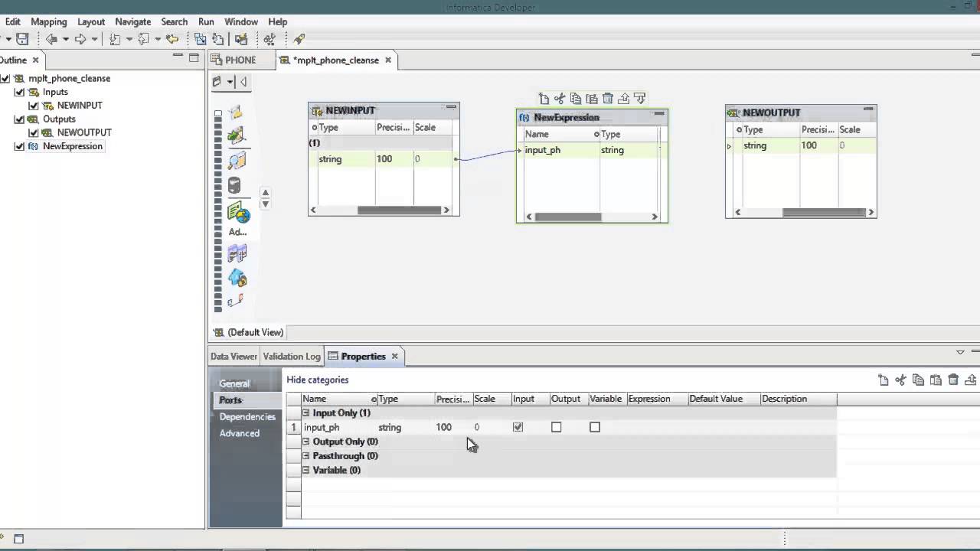The height and width of the screenshot is (551, 980).
Task: Close the mplt_phone_cleanse editor tab
Action: 388,60
